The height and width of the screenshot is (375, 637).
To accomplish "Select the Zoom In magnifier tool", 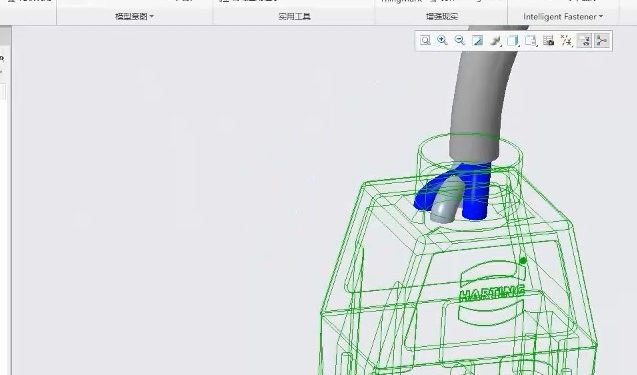I will coord(442,41).
